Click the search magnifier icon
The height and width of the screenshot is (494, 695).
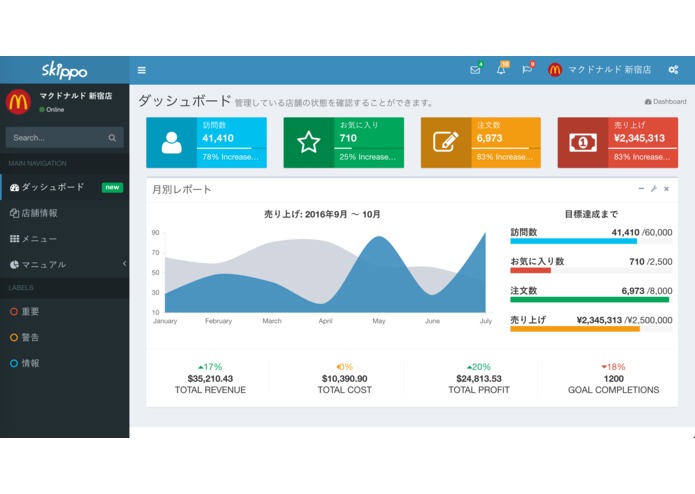click(112, 138)
